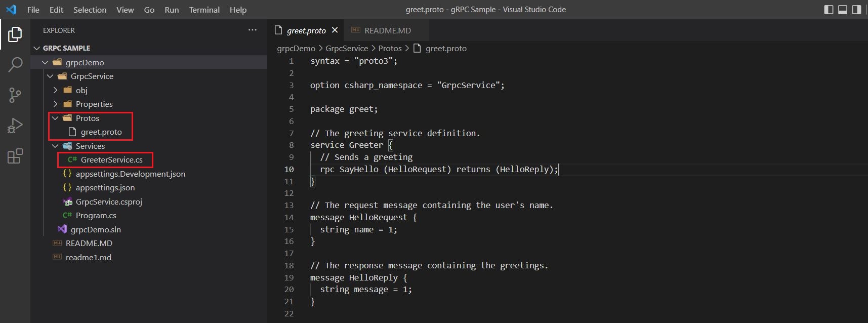Click the 'syntax = "proto3";' line
The width and height of the screenshot is (868, 323).
click(354, 61)
